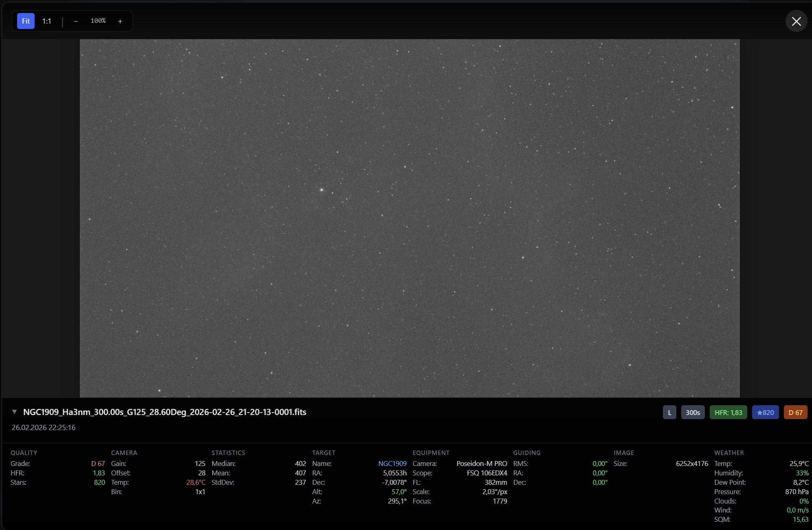Click the blue star count 820 badge
The width and height of the screenshot is (812, 530).
pyautogui.click(x=765, y=413)
